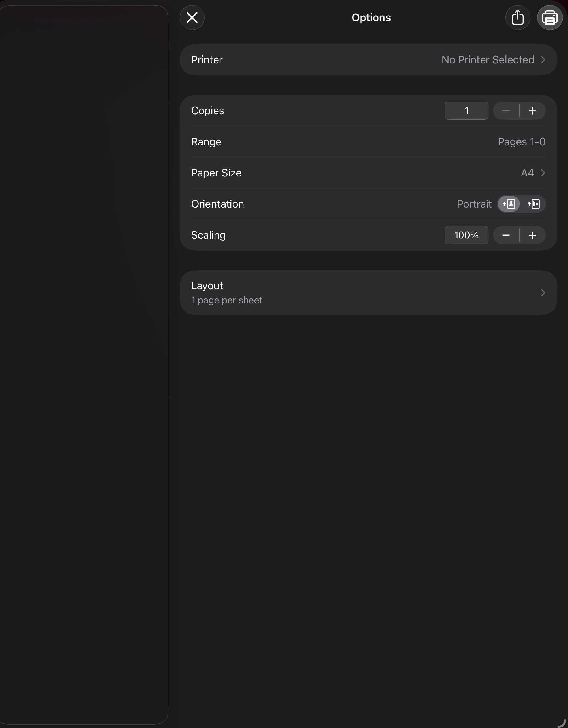This screenshot has width=568, height=728.
Task: Close the print Options panel
Action: 192,18
